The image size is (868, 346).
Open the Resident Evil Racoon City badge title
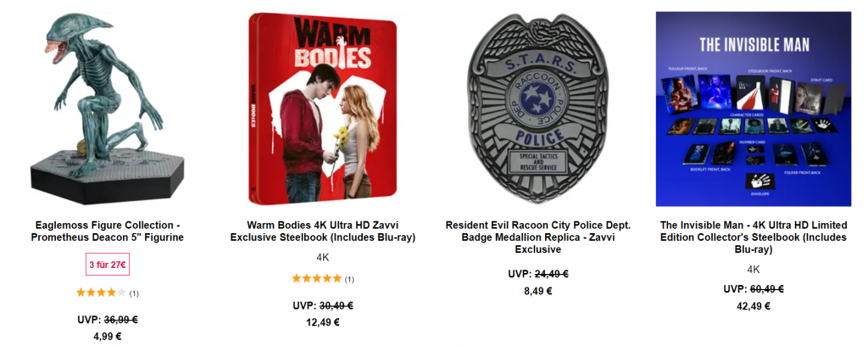[x=538, y=237]
